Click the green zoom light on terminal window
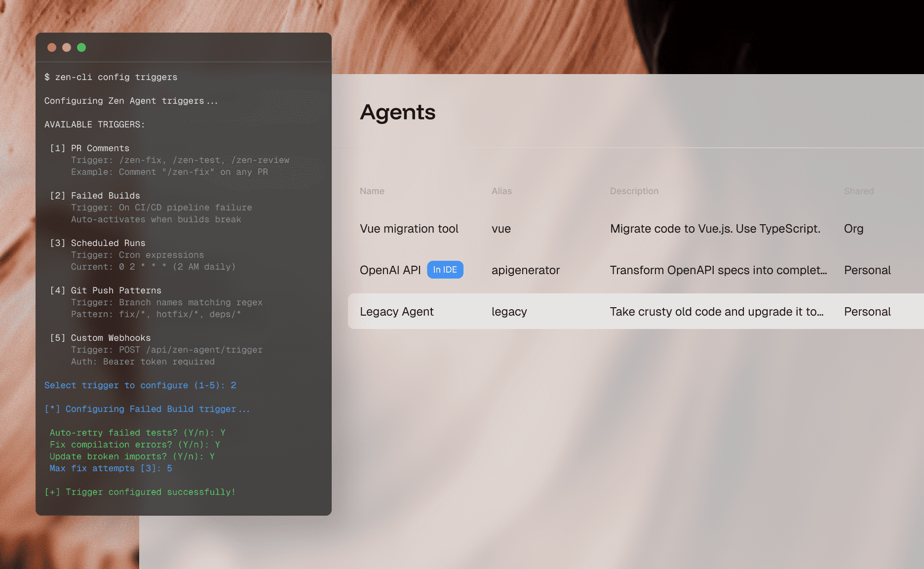 coord(81,47)
